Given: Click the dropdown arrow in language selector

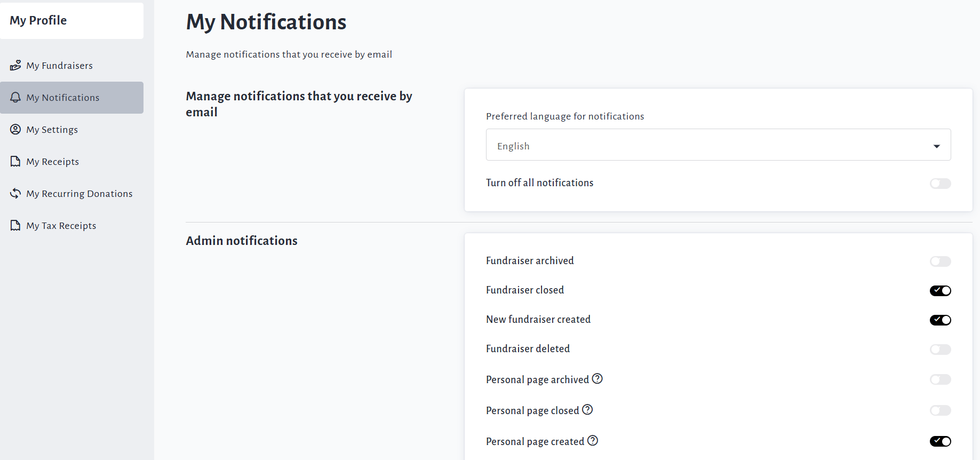Looking at the screenshot, I should coord(936,146).
